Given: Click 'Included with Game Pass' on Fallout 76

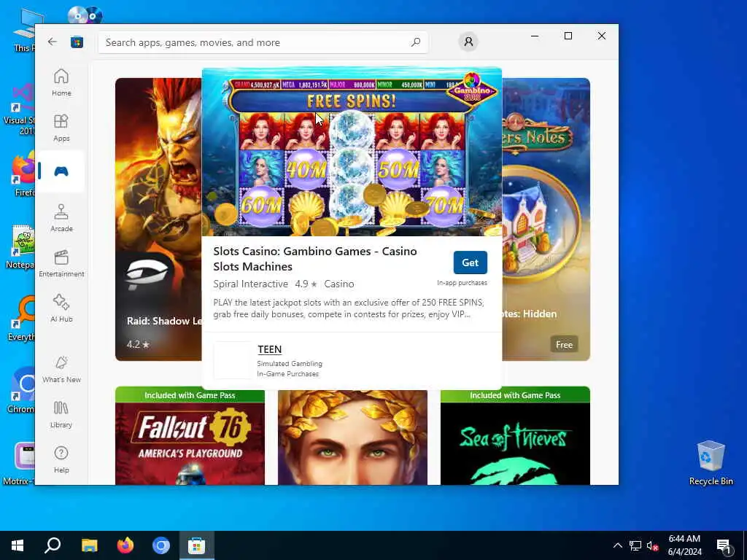Looking at the screenshot, I should click(190, 395).
